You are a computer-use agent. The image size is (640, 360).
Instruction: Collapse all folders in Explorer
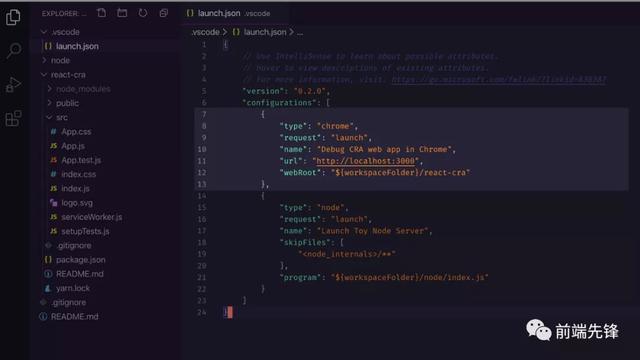pos(164,13)
